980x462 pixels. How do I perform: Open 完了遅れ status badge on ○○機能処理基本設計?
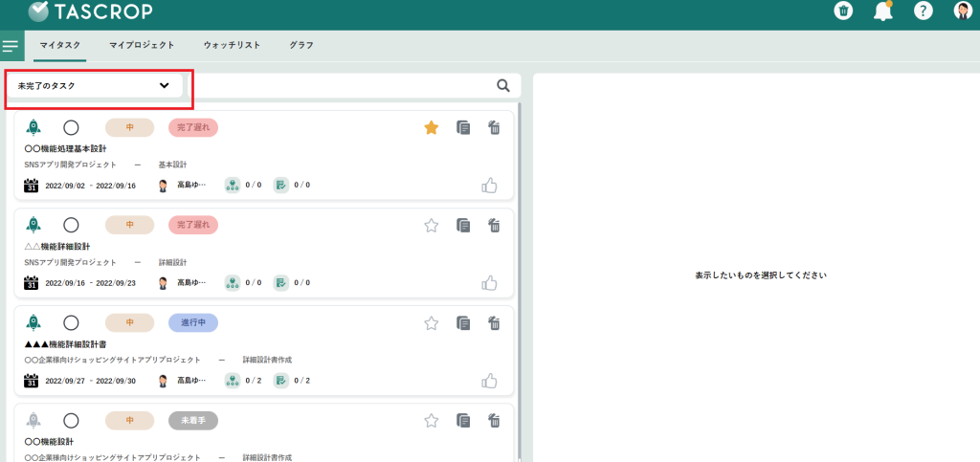193,128
